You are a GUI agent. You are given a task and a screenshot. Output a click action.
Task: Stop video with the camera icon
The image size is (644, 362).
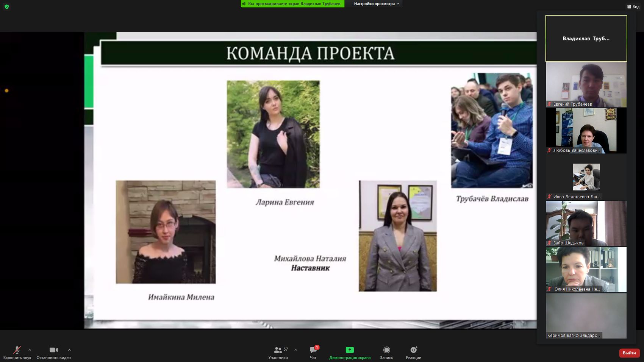click(53, 350)
